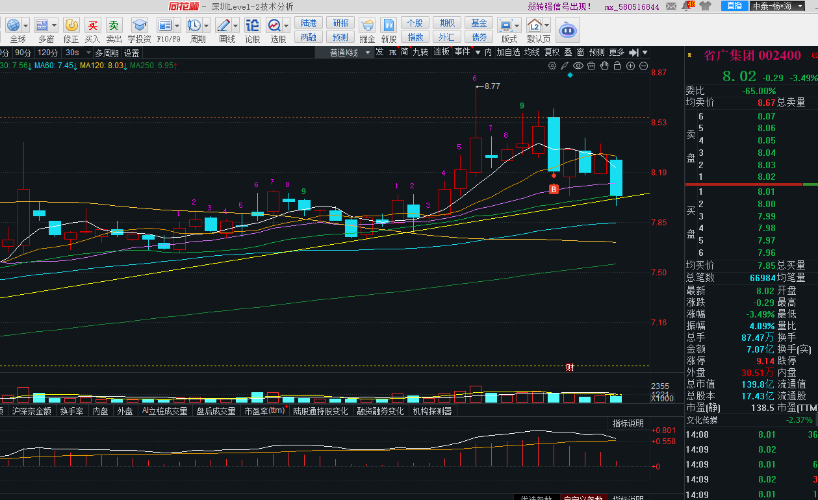Toggle the 内 button in chart toolbar
818x500 pixels.
coord(488,52)
